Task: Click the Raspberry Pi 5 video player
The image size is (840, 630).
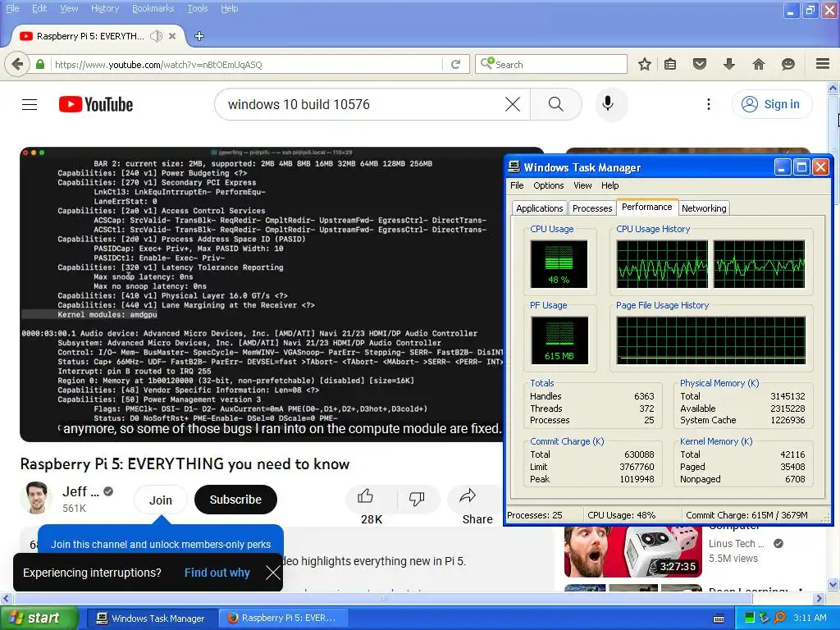Action: coord(262,294)
